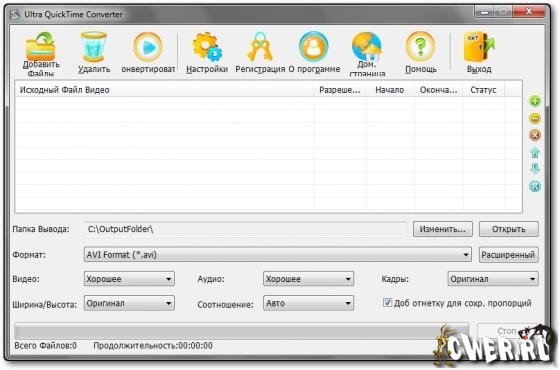Open Регистрация keys icon
The width and height of the screenshot is (560, 370).
click(260, 47)
